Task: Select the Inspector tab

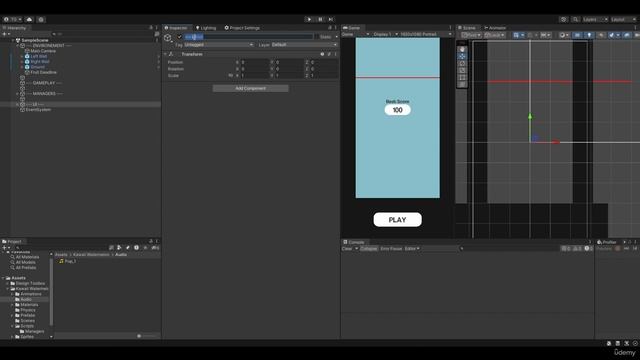Action: tap(176, 28)
